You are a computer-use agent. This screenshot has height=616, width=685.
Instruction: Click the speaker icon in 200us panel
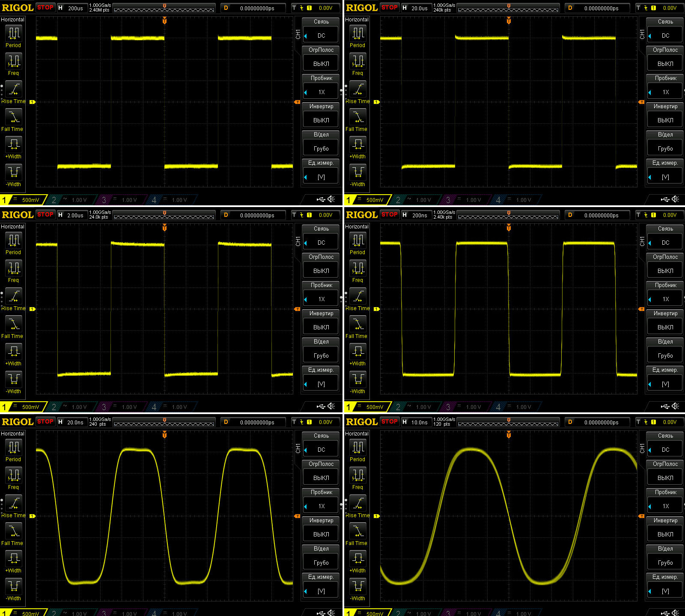pos(331,199)
